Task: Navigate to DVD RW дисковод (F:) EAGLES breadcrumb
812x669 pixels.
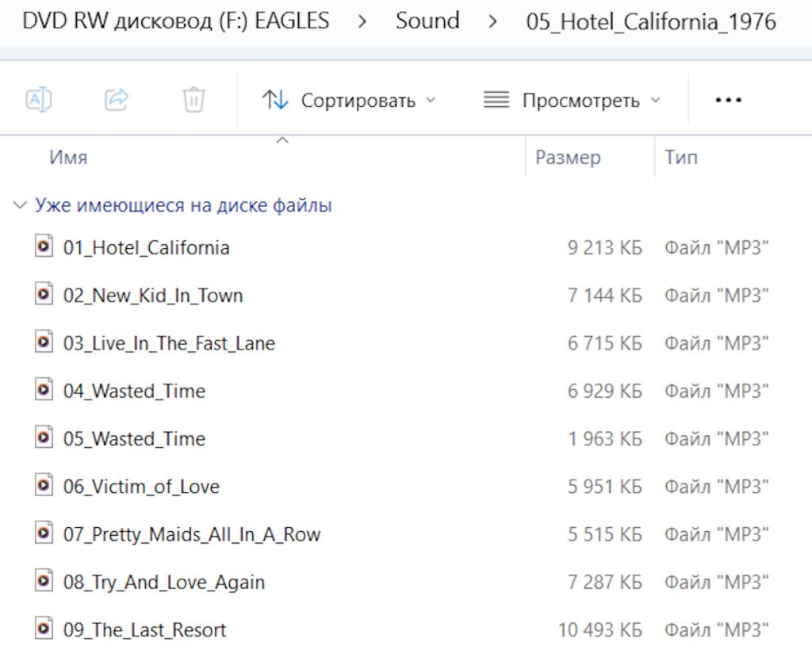Action: click(x=176, y=21)
